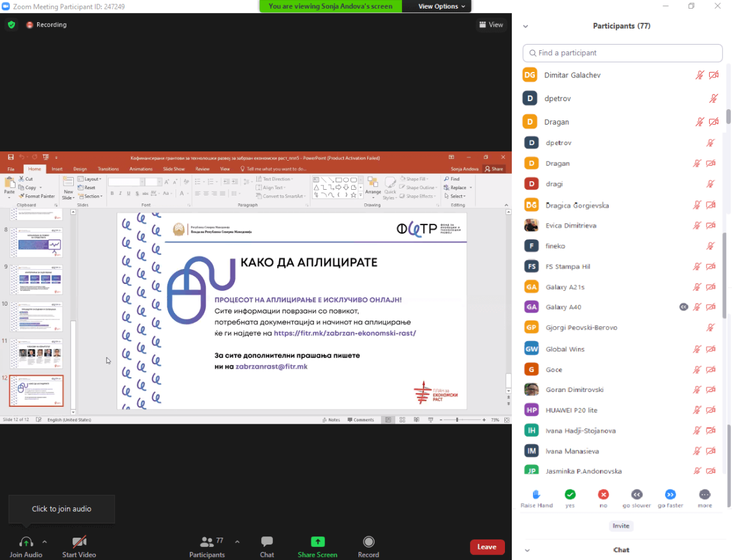The width and height of the screenshot is (732, 560).
Task: Click the PowerPoint Save icon
Action: pyautogui.click(x=11, y=158)
